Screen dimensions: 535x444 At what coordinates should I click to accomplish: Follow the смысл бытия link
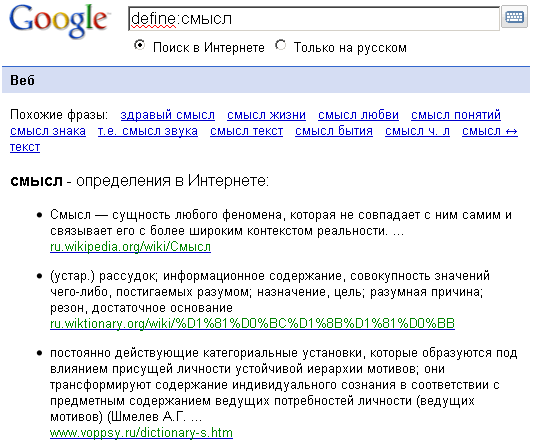pyautogui.click(x=334, y=131)
